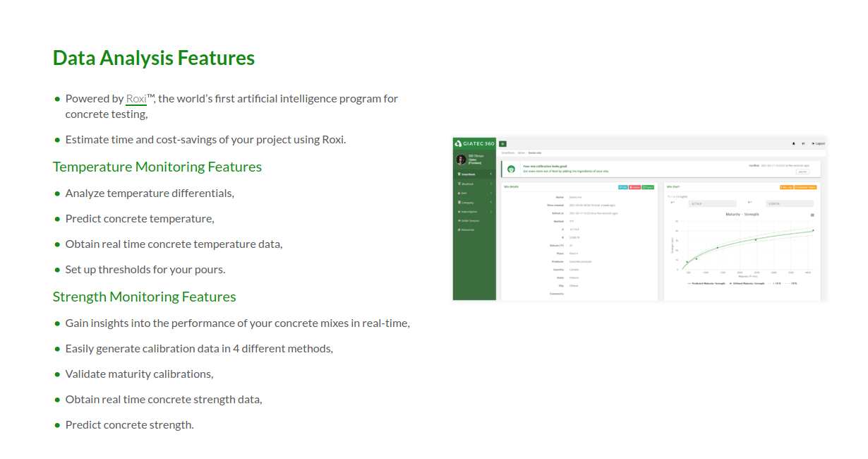The height and width of the screenshot is (459, 868).
Task: Click the 'a =' value field in Mix chart
Action: tap(712, 203)
